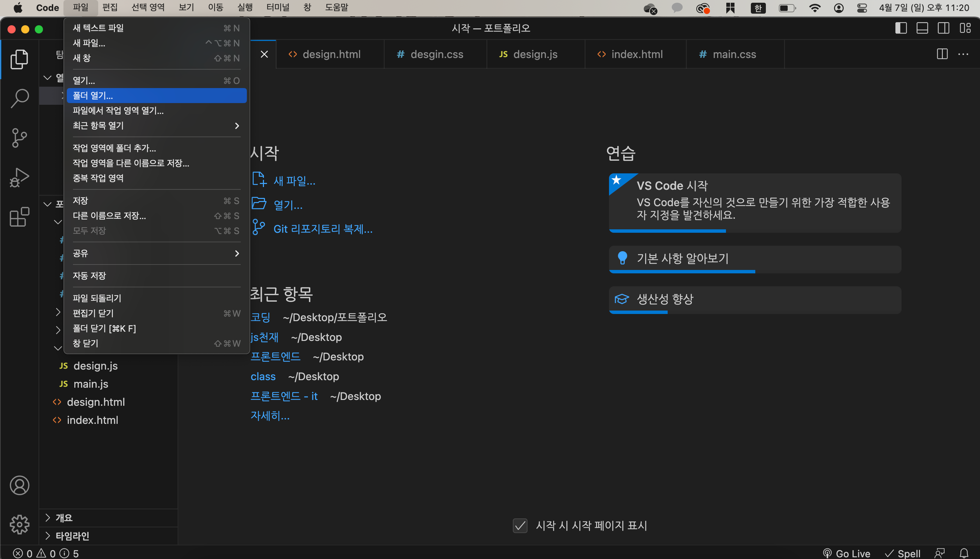
Task: Expand the 공유 submenu
Action: (x=157, y=253)
